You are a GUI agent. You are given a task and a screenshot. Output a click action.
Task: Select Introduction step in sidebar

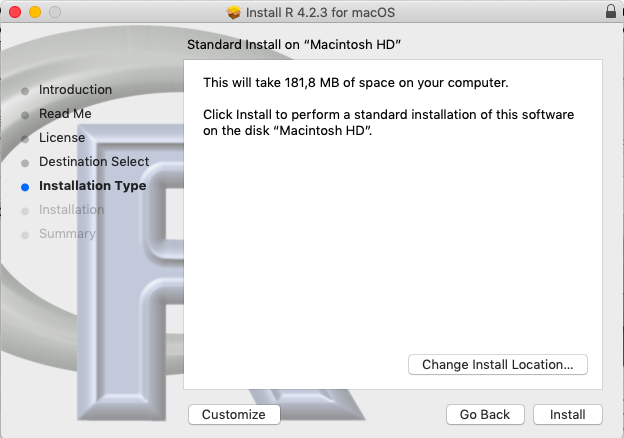coord(75,90)
